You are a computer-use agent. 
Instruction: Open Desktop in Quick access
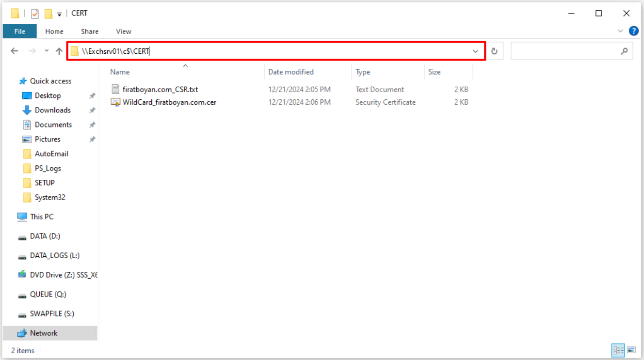[48, 95]
